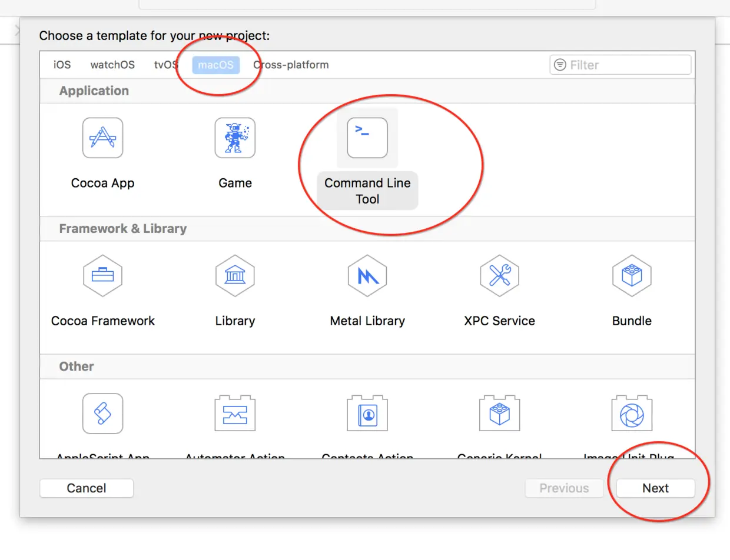Switch to the iOS tab
Image resolution: width=730 pixels, height=560 pixels.
tap(62, 65)
